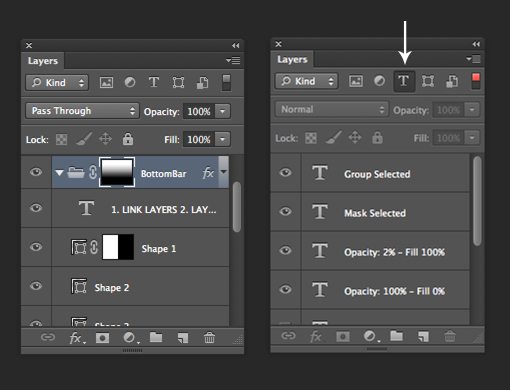Turn on layer filtering switch in left panel
Image resolution: width=510 pixels, height=390 pixels.
click(x=226, y=82)
